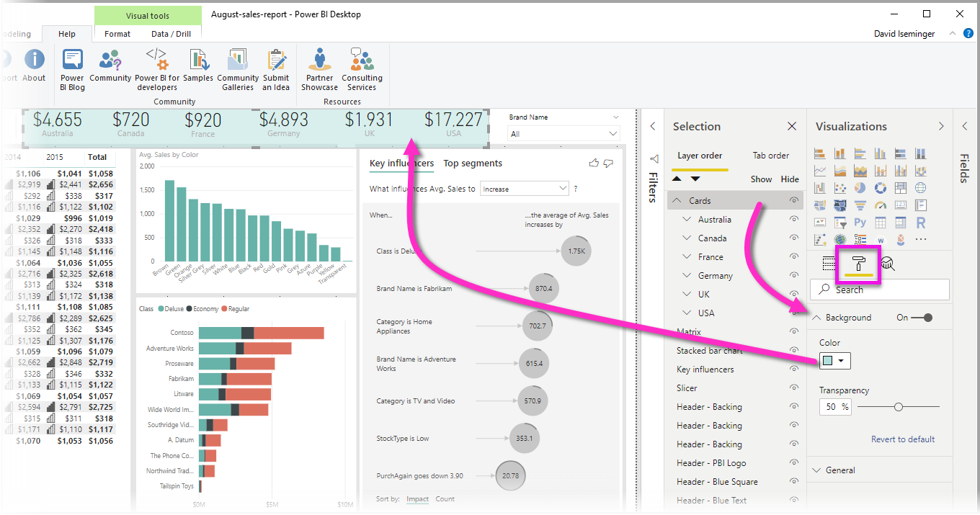Select the line chart visual
Viewport: 980px width, 515px height.
[x=819, y=171]
